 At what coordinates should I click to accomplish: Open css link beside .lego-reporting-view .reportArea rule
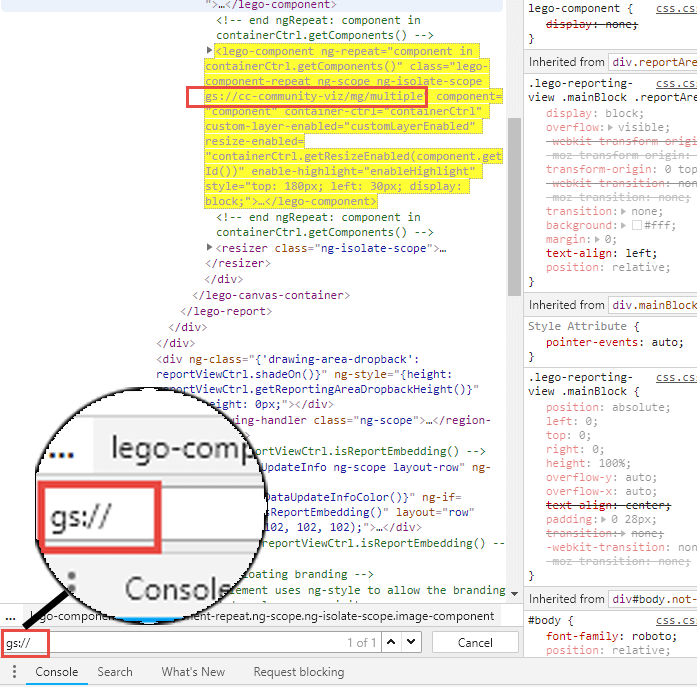point(676,83)
